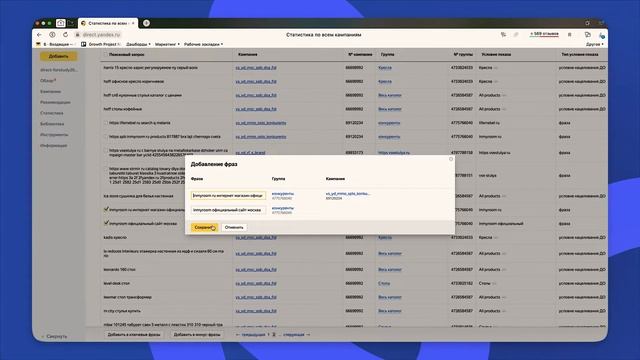Reload the page with the refresh icon
Viewport: 640px width, 360px height.
click(x=65, y=35)
